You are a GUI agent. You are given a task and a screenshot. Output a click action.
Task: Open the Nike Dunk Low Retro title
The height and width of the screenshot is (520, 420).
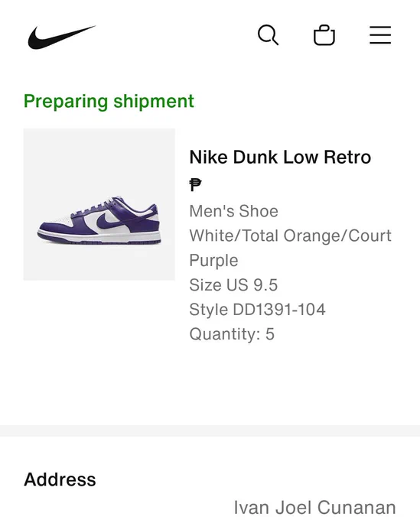click(x=280, y=157)
